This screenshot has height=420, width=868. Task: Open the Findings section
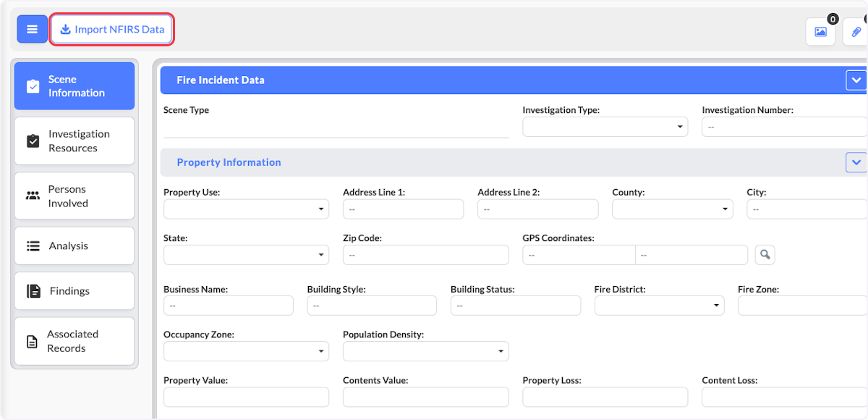[75, 291]
